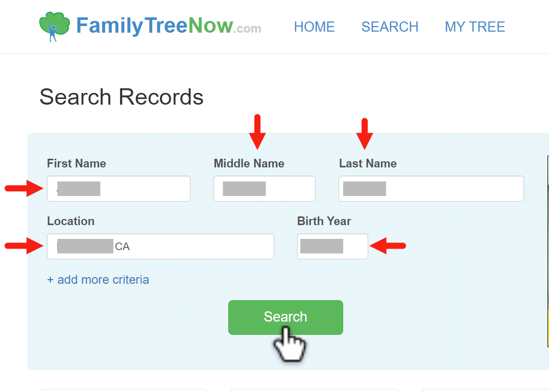Click the red arrow pointing at Location field

[23, 247]
